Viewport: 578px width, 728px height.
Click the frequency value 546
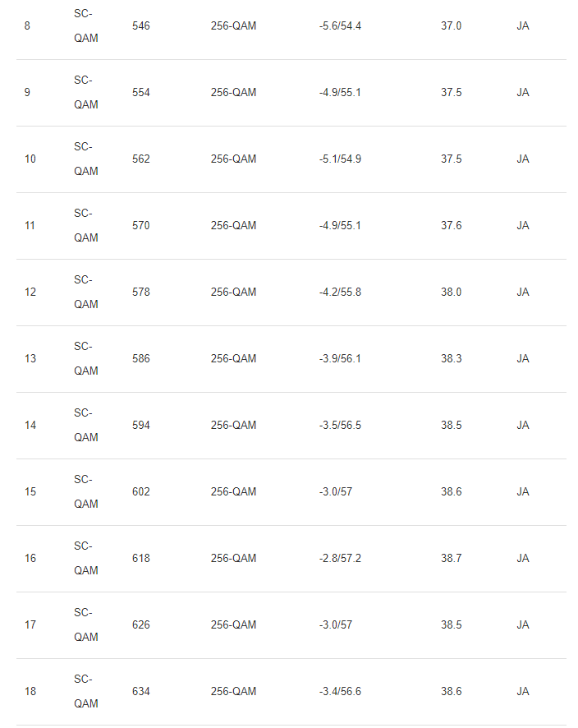tap(141, 26)
